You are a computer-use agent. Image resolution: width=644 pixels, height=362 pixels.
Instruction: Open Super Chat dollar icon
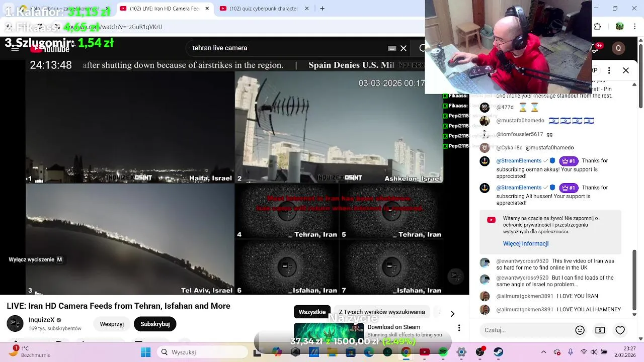[600, 330]
